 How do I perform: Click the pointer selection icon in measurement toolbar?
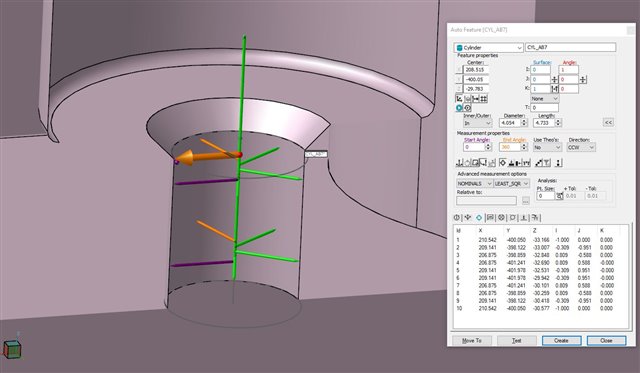point(484,162)
